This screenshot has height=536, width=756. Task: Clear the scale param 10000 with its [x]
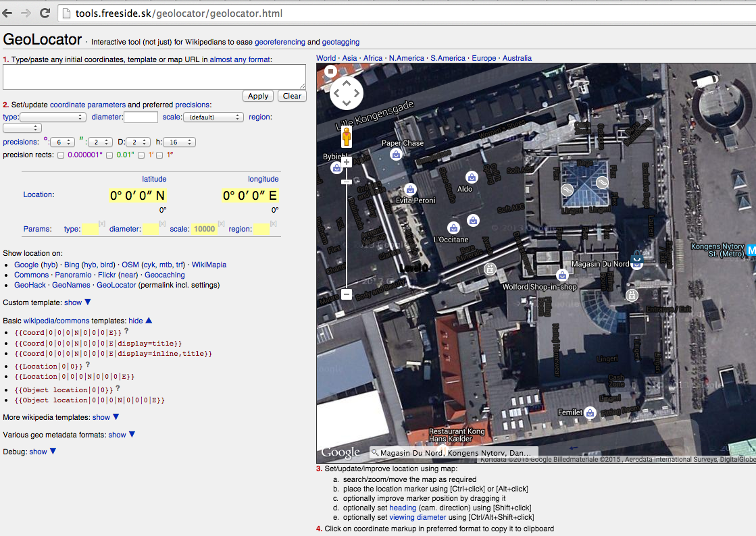pyautogui.click(x=222, y=223)
